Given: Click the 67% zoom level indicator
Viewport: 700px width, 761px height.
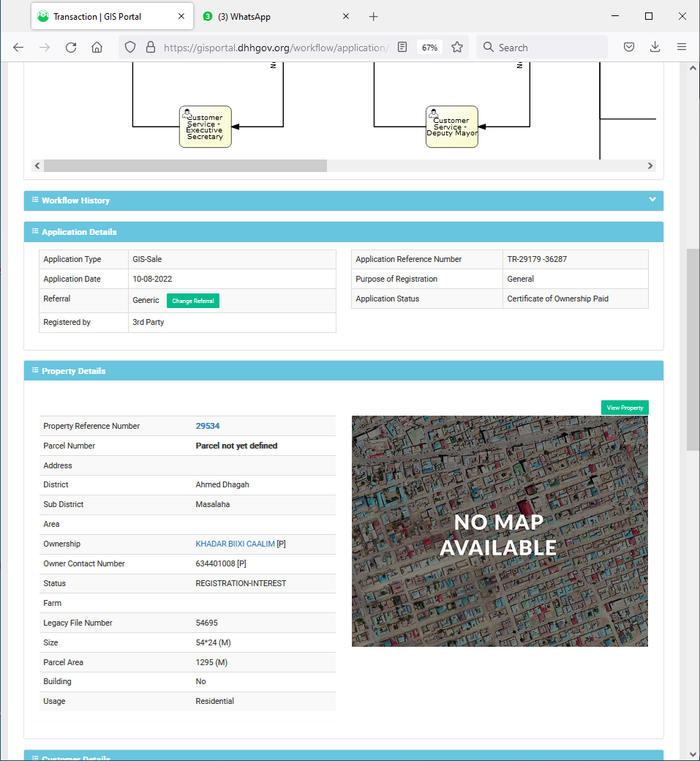Looking at the screenshot, I should click(430, 48).
